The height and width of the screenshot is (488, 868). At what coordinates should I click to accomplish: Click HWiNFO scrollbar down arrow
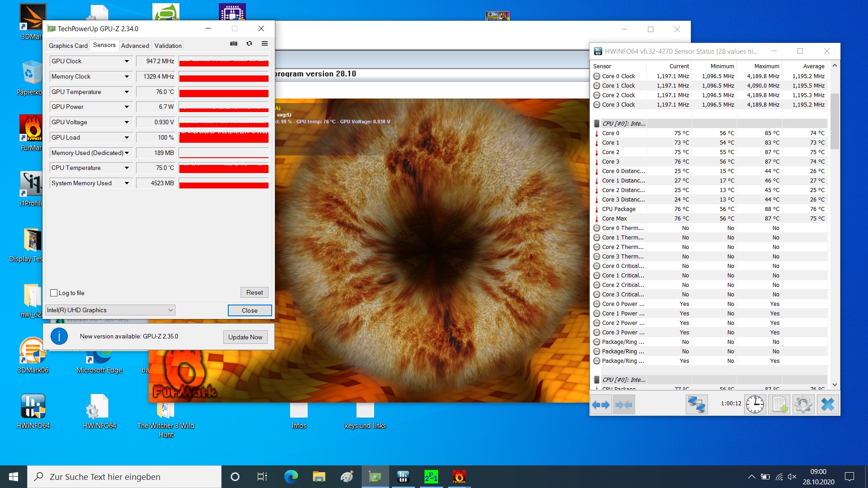[x=835, y=385]
